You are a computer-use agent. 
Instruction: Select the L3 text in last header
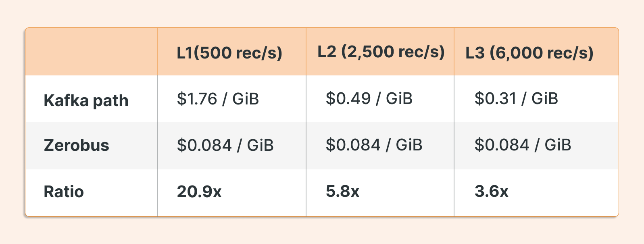(475, 53)
